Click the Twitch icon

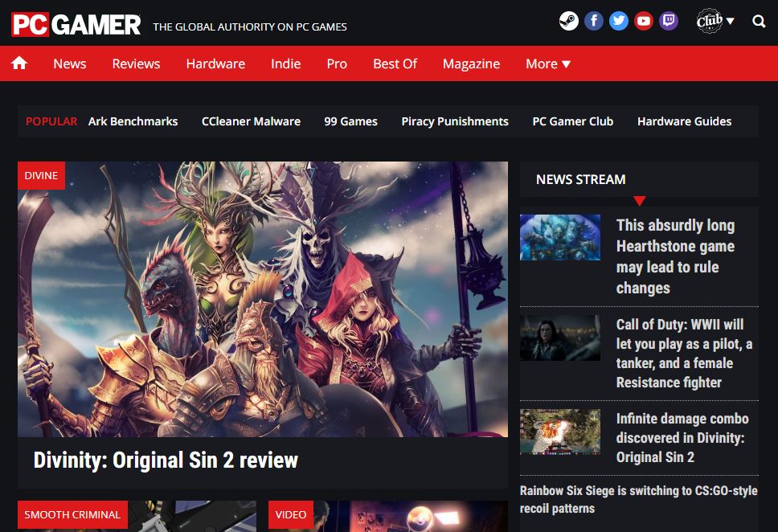coord(669,21)
